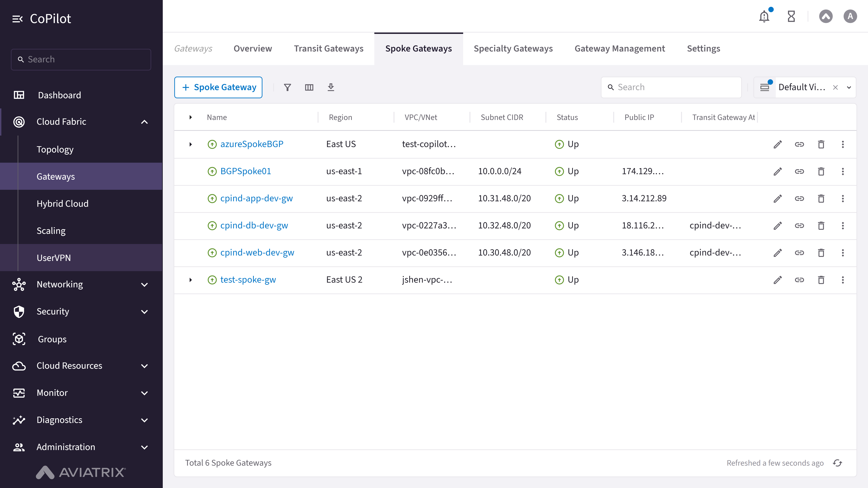Screen dimensions: 868x488
Task: Expand the azureSpokeBGP row
Action: click(191, 145)
